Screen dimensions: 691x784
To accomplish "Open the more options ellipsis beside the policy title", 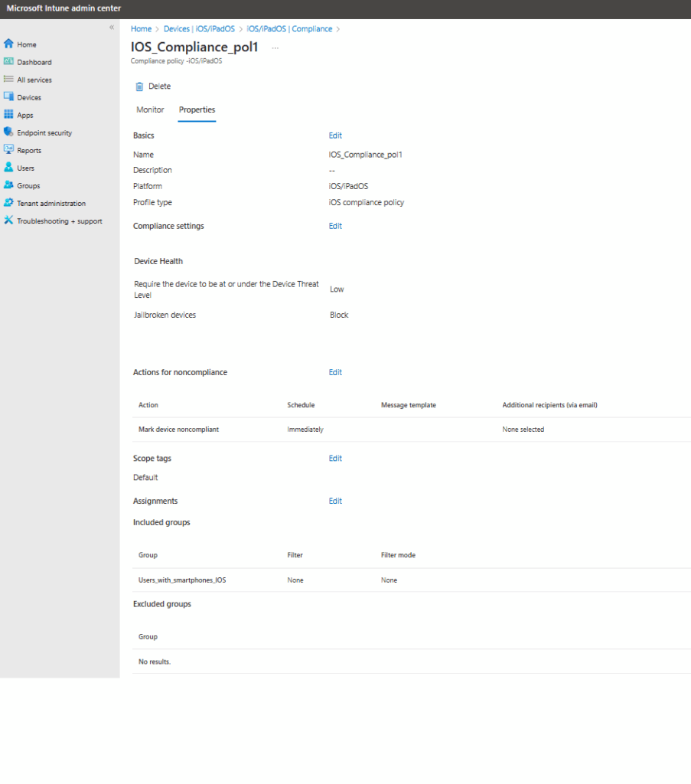I will [275, 48].
